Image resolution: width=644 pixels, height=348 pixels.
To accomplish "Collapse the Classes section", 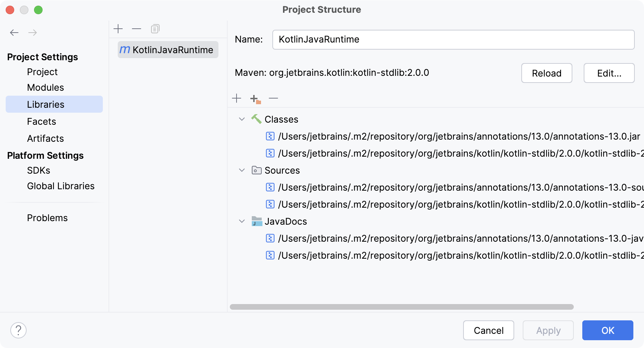I will click(x=242, y=119).
